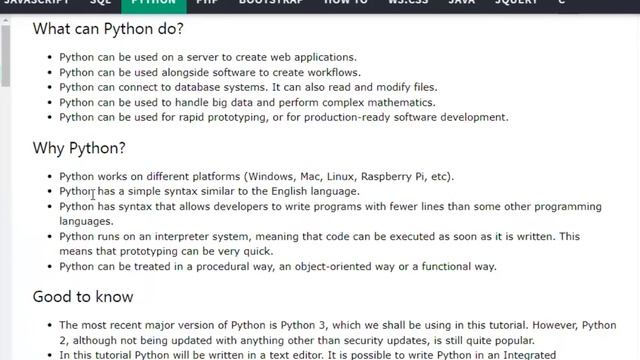Click the sidebar scroll-up arrow
This screenshot has height=360, width=640.
coord(5,20)
